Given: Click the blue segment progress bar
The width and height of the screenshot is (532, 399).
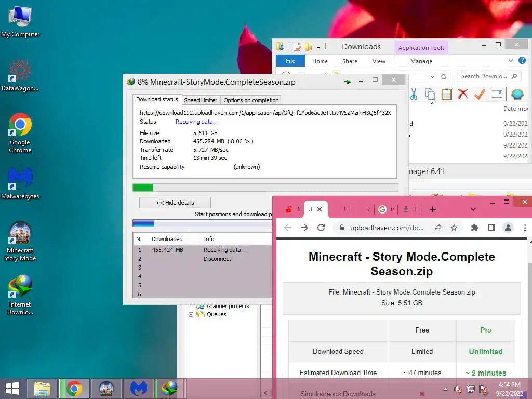Looking at the screenshot, I should (x=202, y=223).
